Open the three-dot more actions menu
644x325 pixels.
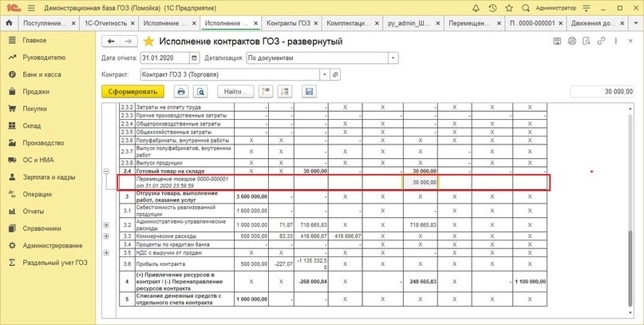[x=615, y=41]
